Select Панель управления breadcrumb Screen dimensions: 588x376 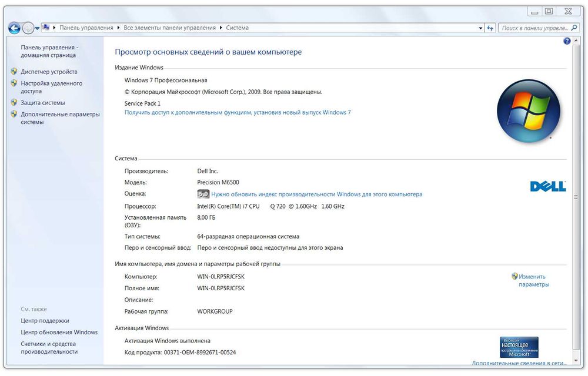pos(86,28)
